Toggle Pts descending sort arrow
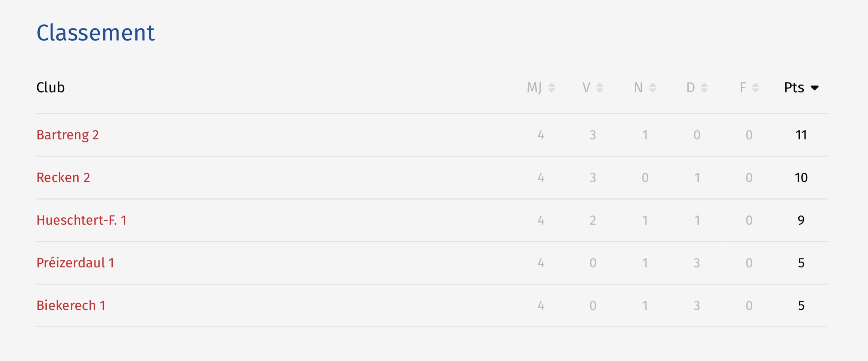The image size is (868, 361). pyautogui.click(x=815, y=88)
